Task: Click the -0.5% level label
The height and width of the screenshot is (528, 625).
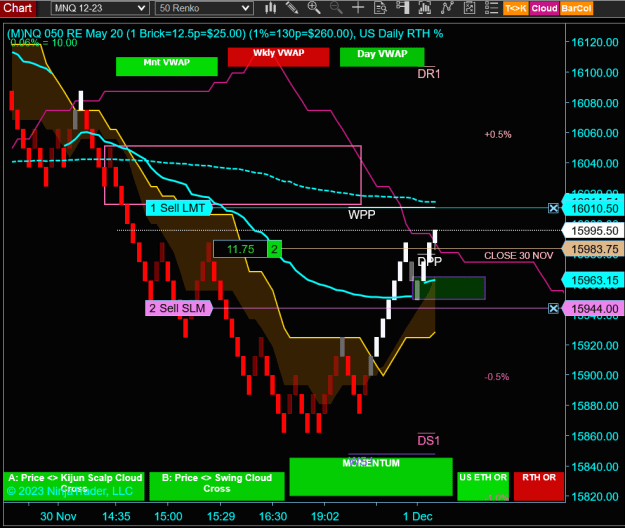Action: (x=497, y=377)
